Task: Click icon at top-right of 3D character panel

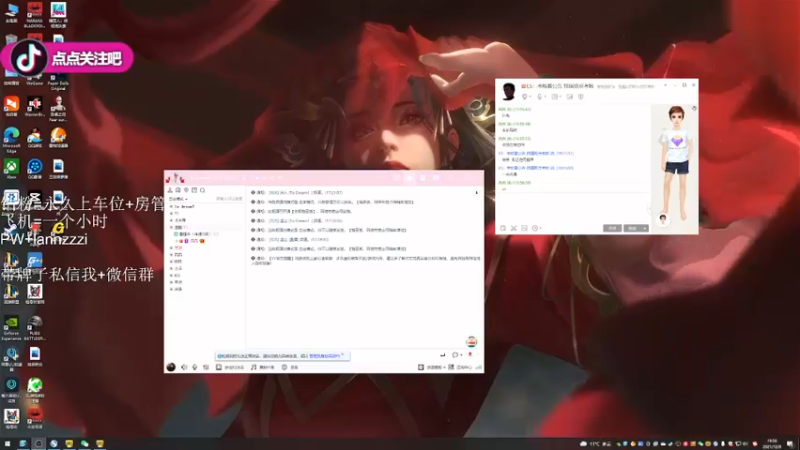Action: tap(694, 108)
